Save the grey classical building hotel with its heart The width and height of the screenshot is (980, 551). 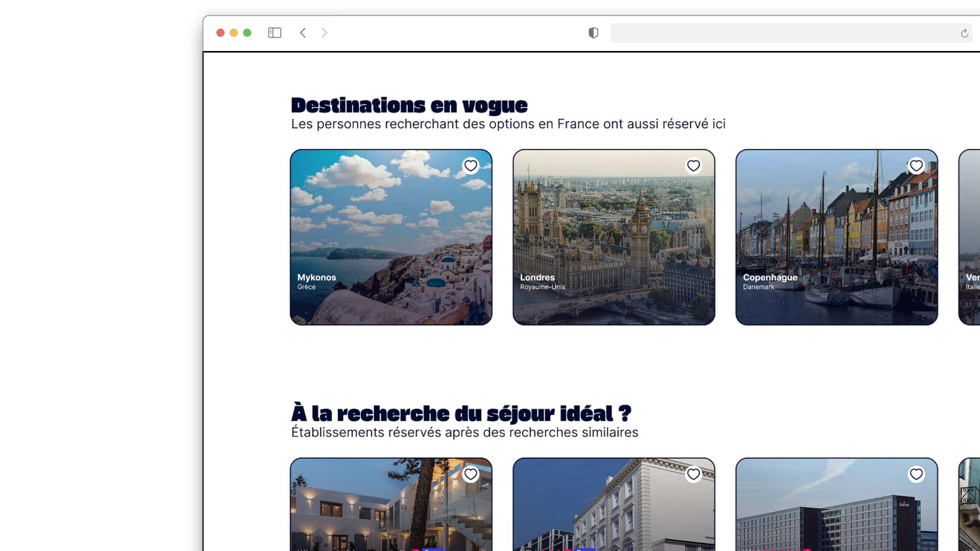point(693,474)
